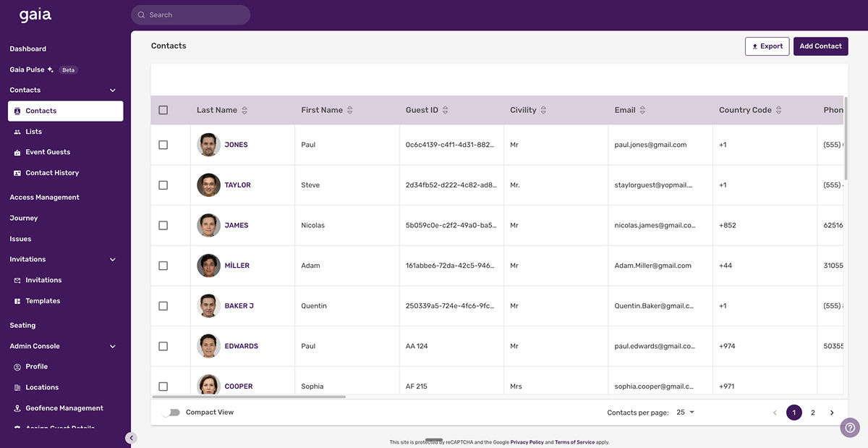This screenshot has height=448, width=868.
Task: Open Locations using its pin icon
Action: point(17,386)
